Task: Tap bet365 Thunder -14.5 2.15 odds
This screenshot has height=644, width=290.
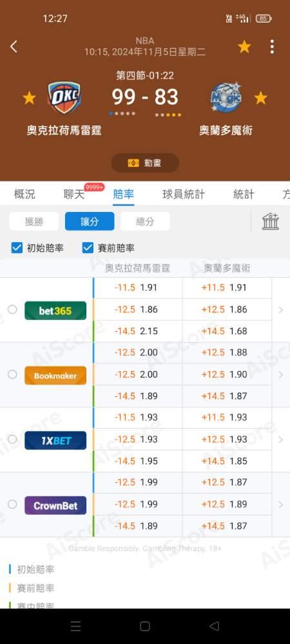Action: click(138, 331)
